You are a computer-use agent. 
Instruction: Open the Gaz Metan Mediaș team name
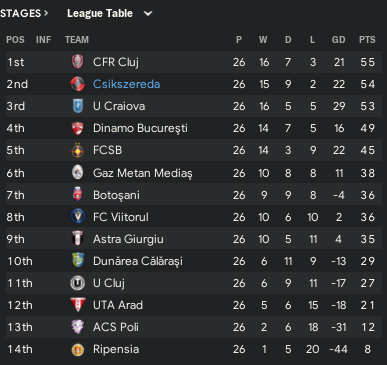click(x=143, y=173)
